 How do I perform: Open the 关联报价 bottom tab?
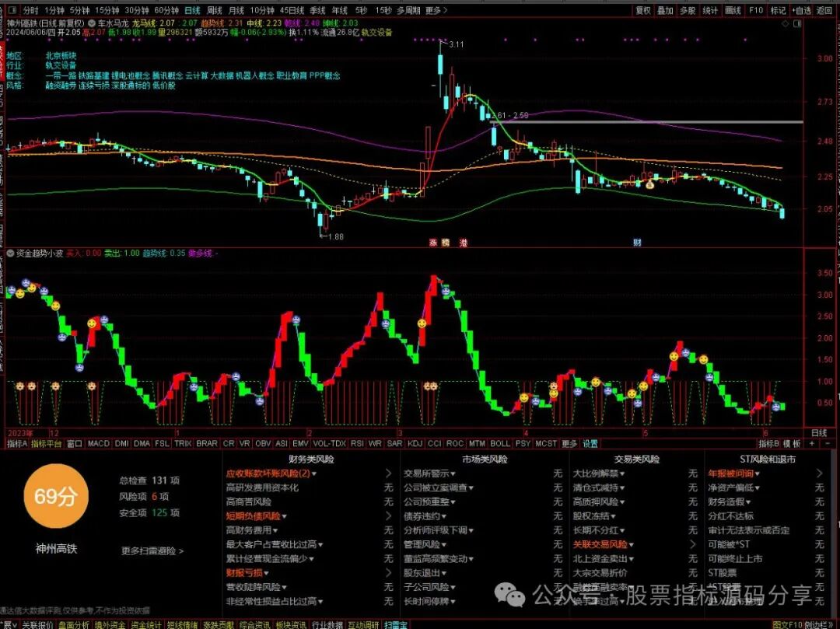coord(37,624)
